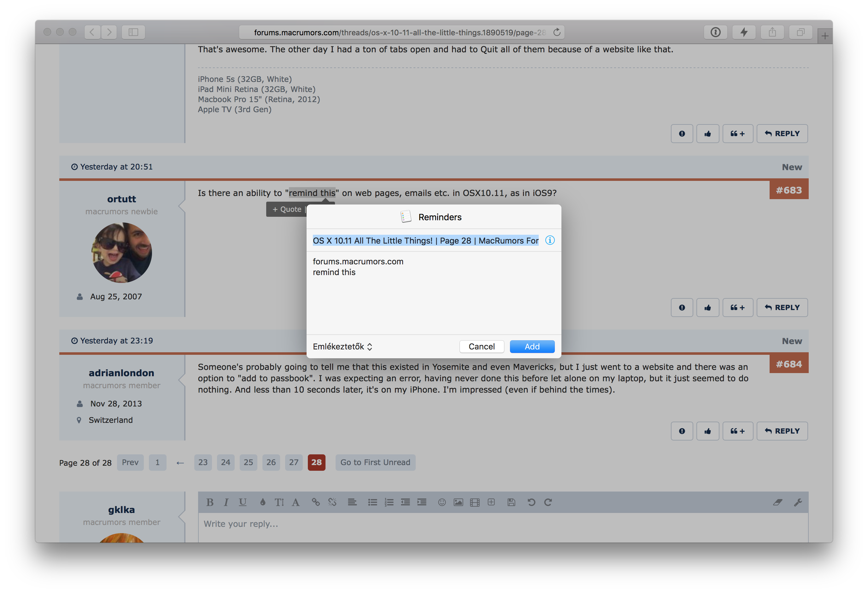
Task: Select page 27 in pagination
Action: (x=294, y=462)
